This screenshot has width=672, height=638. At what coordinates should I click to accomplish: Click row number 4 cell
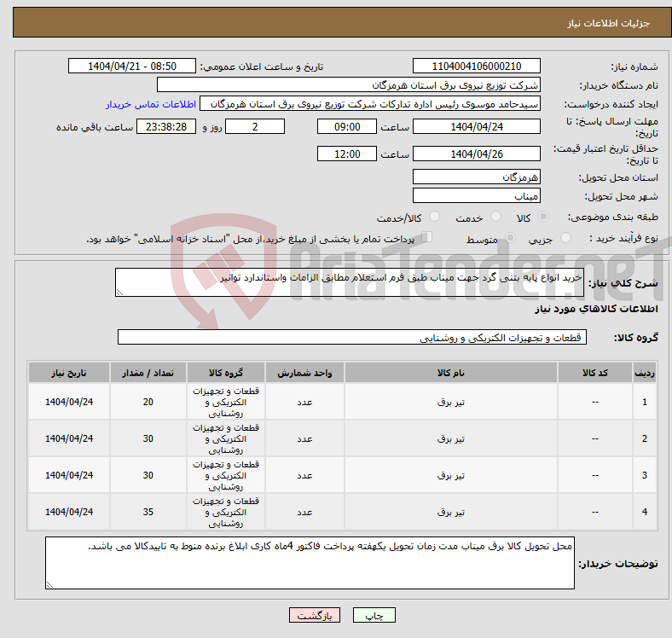pos(644,512)
